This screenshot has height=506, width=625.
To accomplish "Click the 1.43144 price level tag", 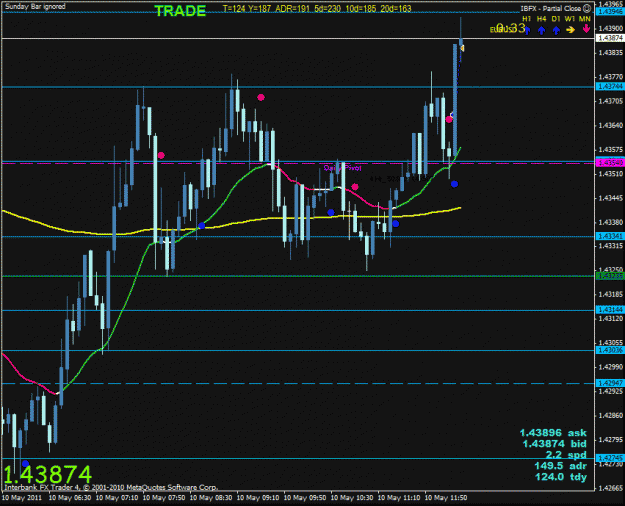I will point(610,310).
